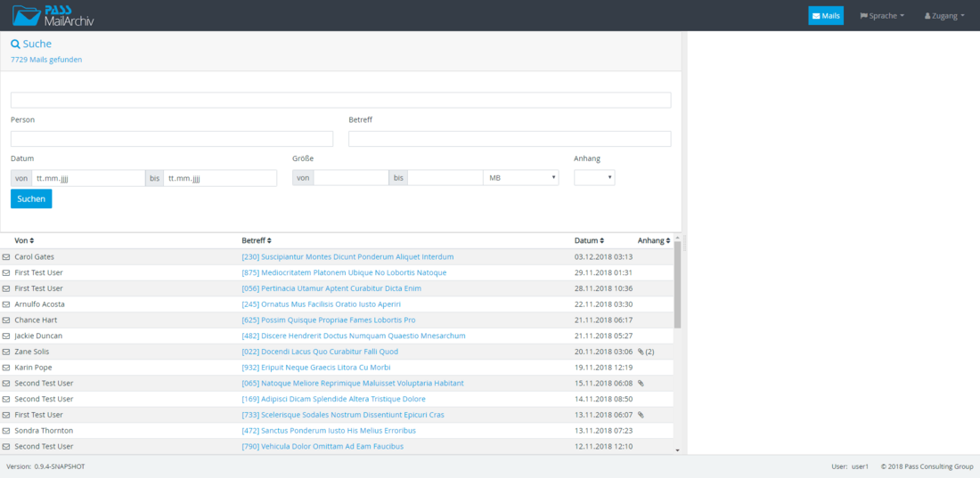This screenshot has width=980, height=478.
Task: Click the envelope icon beside Karin Pope
Action: (6, 368)
